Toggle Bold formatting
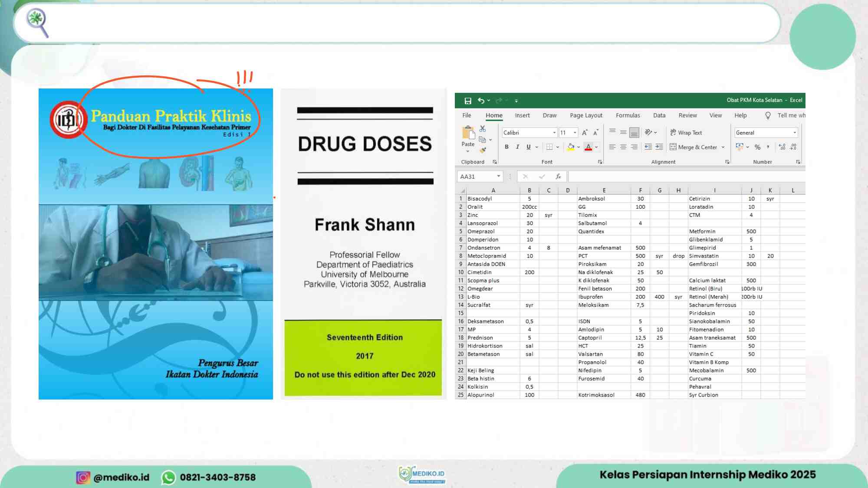 506,147
